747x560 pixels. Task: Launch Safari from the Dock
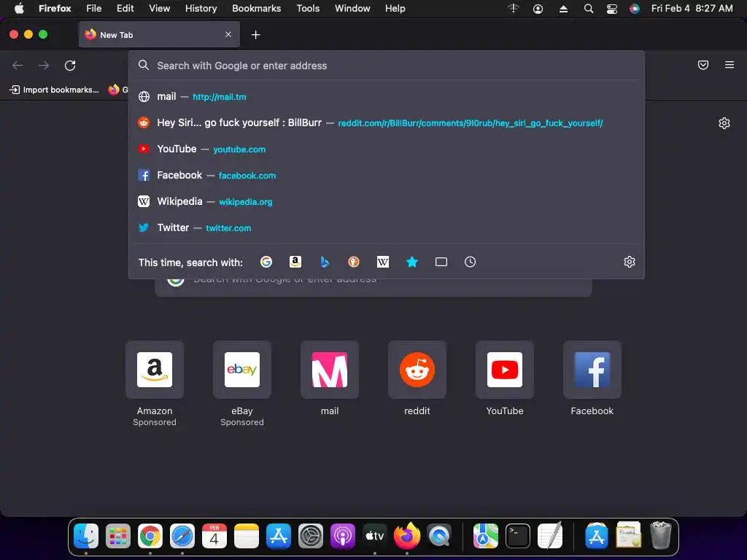click(x=182, y=536)
